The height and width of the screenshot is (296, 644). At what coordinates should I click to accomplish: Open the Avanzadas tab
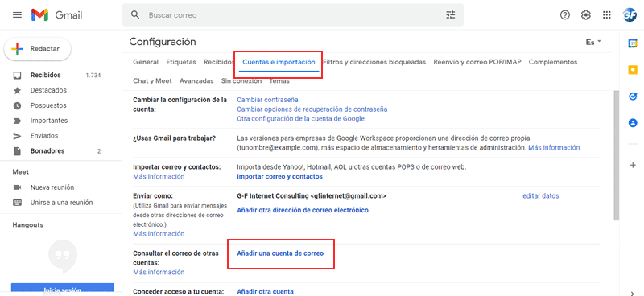click(196, 81)
